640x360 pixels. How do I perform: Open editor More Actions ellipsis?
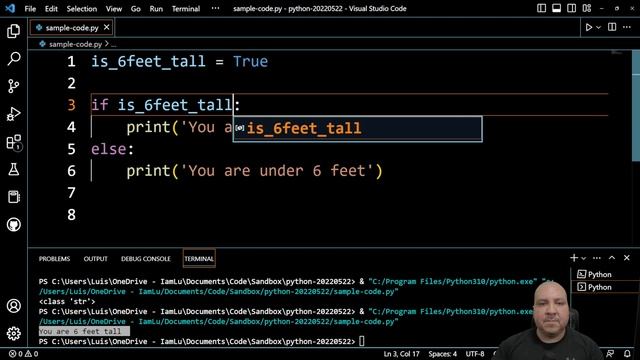(x=627, y=27)
